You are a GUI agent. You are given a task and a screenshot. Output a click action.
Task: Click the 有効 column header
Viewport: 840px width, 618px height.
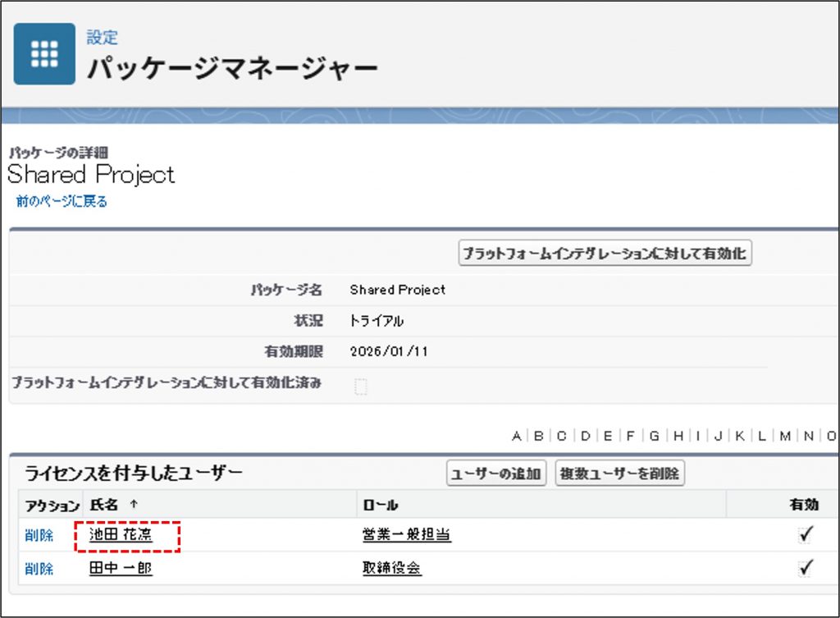[802, 505]
